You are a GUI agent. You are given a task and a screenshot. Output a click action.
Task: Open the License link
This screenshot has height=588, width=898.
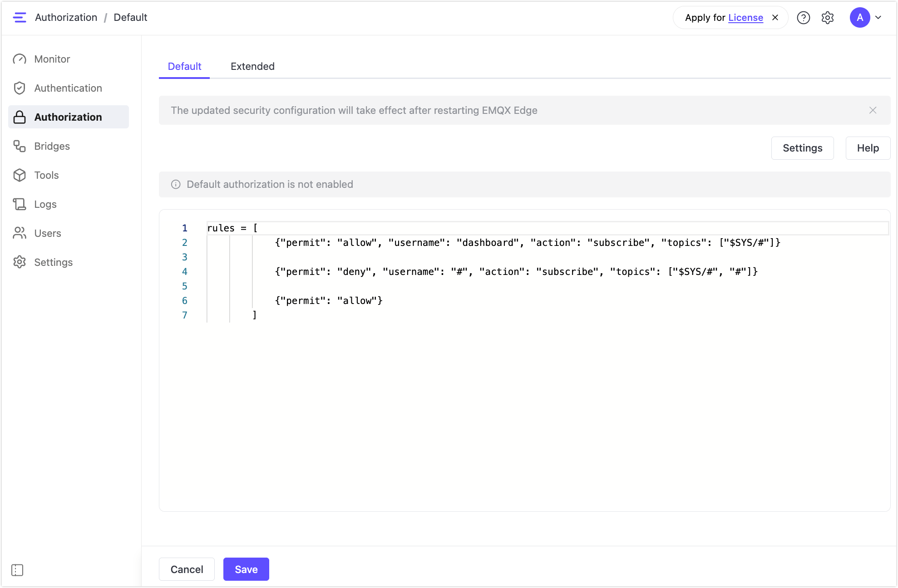click(745, 18)
